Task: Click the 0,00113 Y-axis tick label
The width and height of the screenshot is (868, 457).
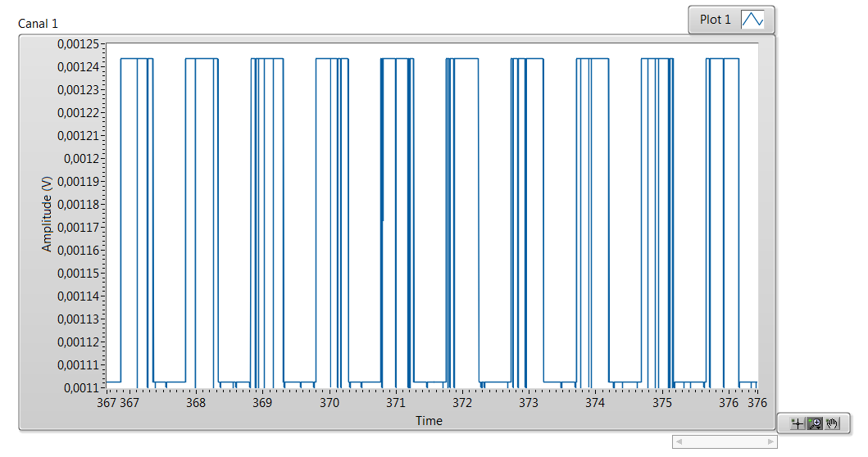Action: pos(78,319)
